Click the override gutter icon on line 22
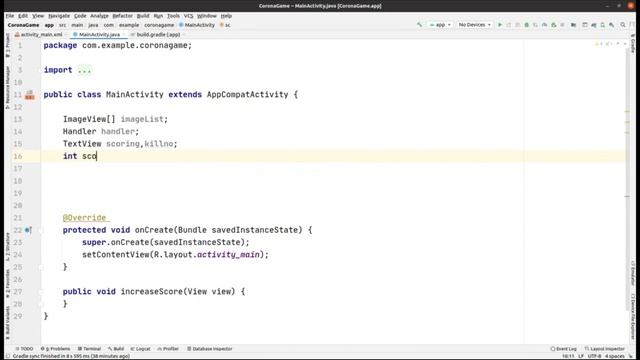The height and width of the screenshot is (360, 640). [x=28, y=230]
